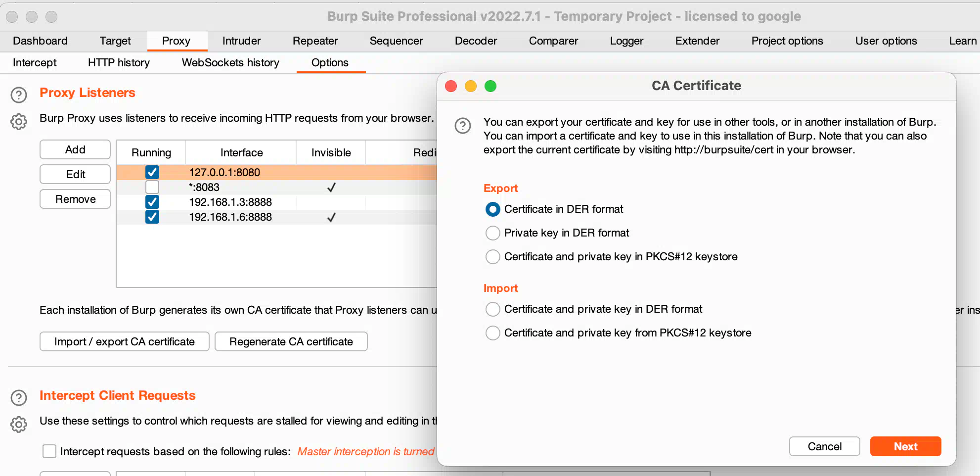Sort listeners by the Running column header
The image size is (980, 476).
[151, 152]
